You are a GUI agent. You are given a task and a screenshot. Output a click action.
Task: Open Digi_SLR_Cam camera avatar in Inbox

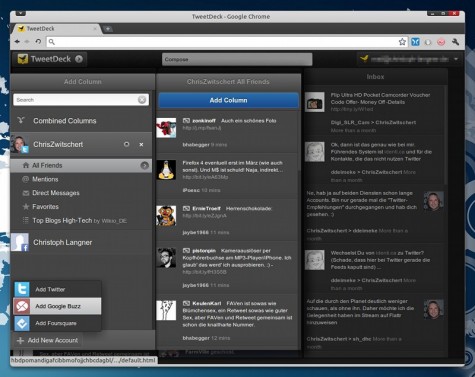tap(315, 102)
